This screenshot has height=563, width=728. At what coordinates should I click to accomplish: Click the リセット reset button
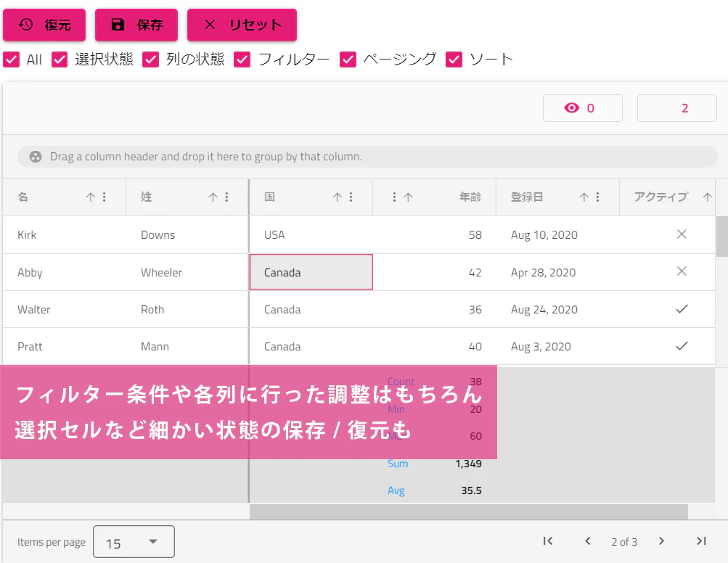pos(242,25)
